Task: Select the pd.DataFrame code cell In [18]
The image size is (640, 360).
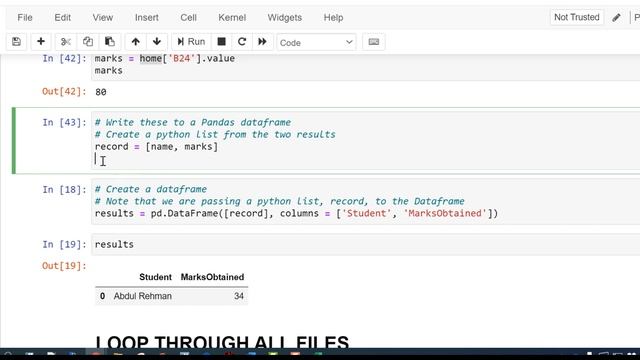Action: click(365, 201)
